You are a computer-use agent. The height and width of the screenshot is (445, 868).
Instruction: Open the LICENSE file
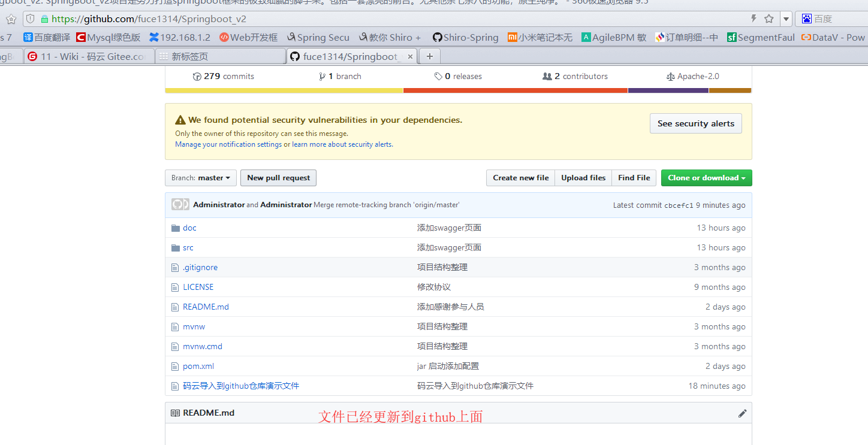point(198,287)
